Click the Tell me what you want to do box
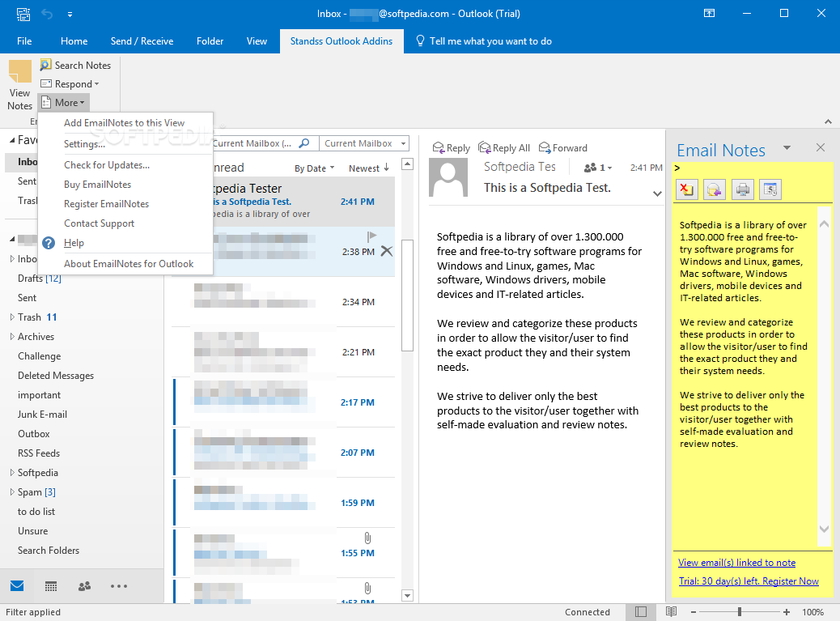 point(484,41)
